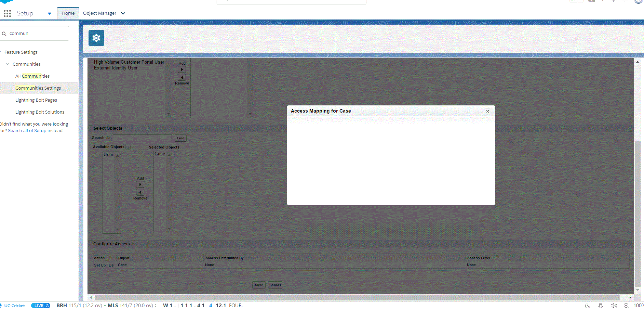
Task: Click the Remove arrow beside Selected Objects
Action: [140, 192]
